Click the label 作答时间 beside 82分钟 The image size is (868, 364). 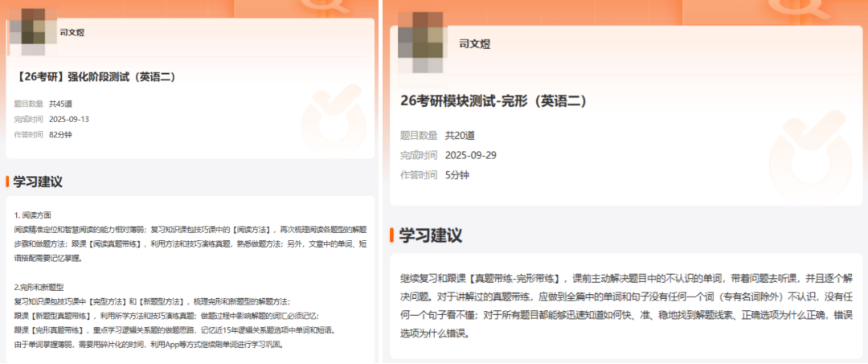[29, 134]
